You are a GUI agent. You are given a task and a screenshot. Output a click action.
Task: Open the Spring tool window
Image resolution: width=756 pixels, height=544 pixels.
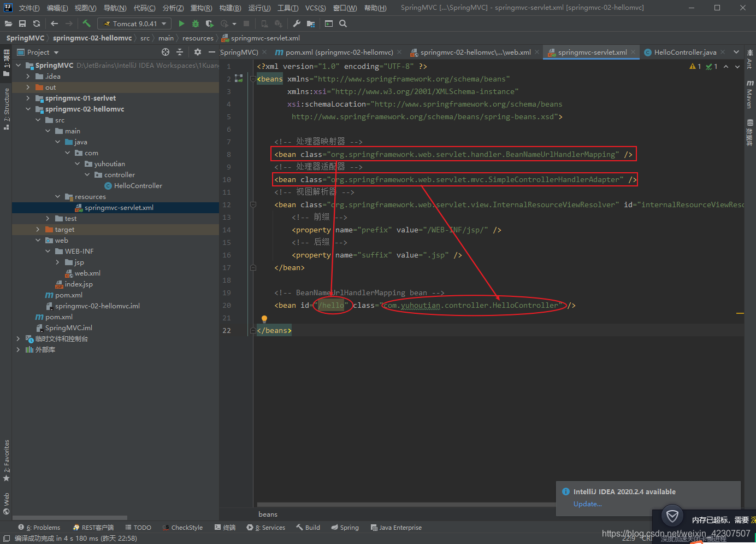pyautogui.click(x=345, y=528)
